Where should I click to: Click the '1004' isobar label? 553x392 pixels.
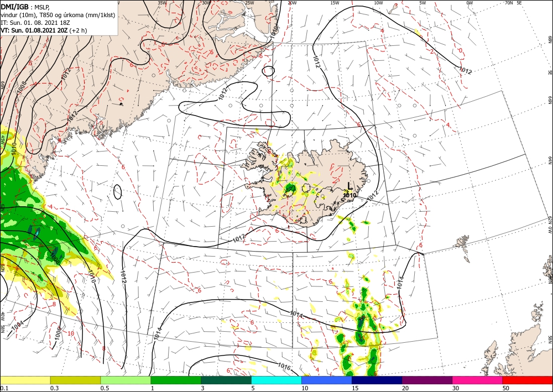(17, 326)
